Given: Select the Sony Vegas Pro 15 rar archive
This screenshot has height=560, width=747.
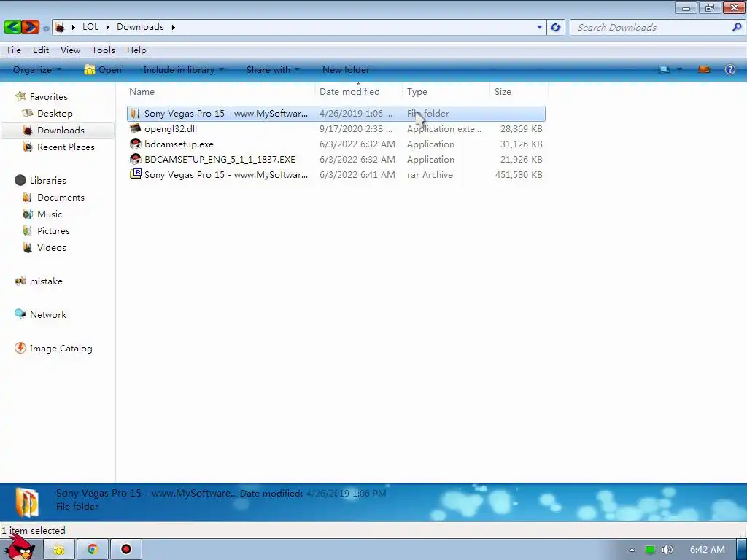Looking at the screenshot, I should click(x=336, y=174).
